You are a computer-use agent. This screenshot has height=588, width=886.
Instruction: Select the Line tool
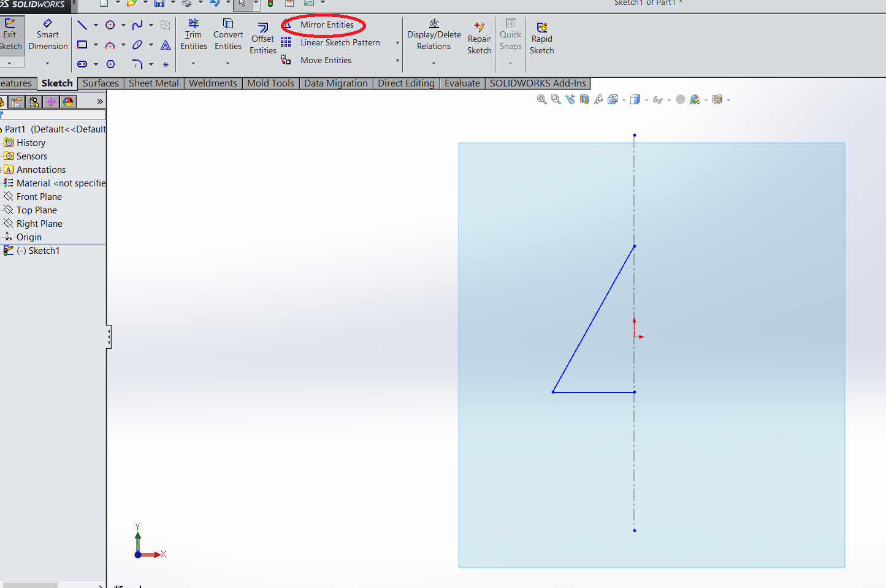point(82,25)
